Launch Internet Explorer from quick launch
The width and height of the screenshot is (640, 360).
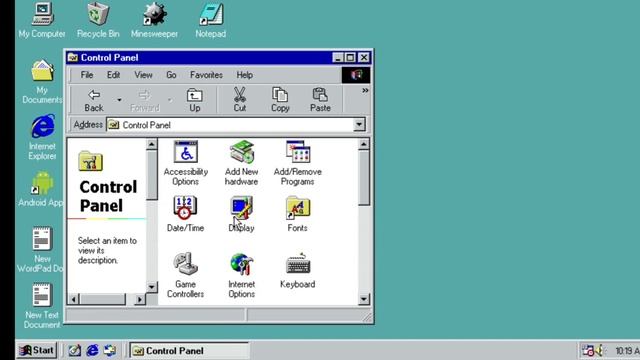click(x=92, y=350)
